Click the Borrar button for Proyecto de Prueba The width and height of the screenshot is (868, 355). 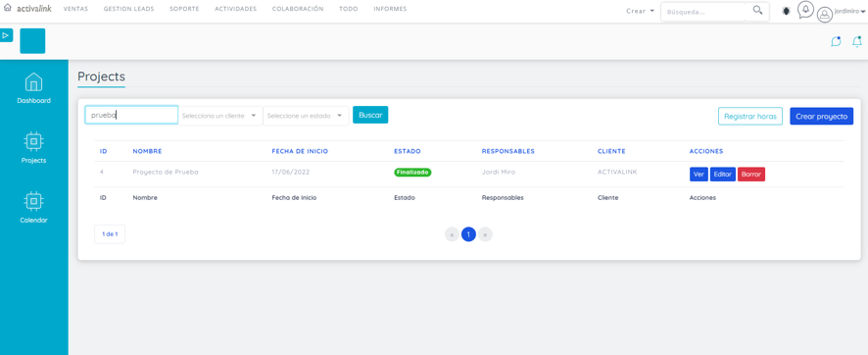[x=751, y=174]
